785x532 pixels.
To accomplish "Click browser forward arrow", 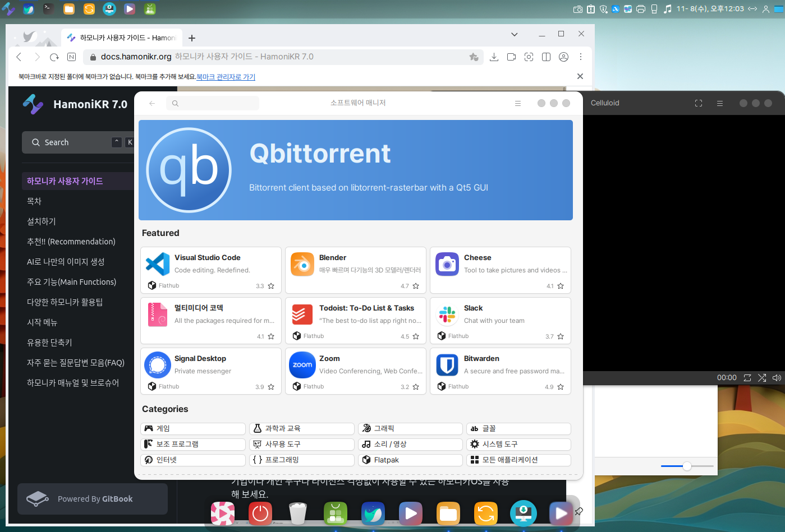I will (37, 57).
